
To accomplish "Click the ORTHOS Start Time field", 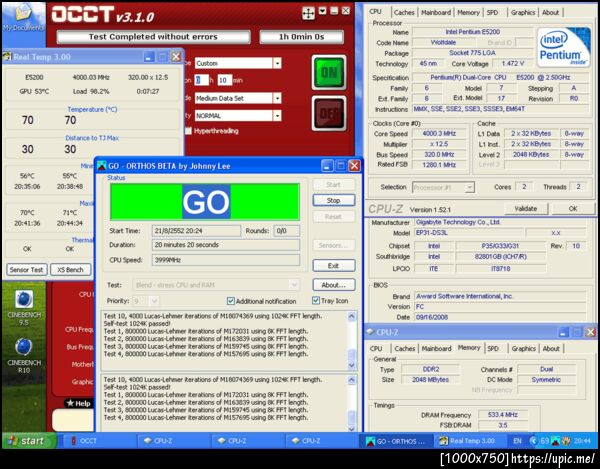I will (x=196, y=231).
